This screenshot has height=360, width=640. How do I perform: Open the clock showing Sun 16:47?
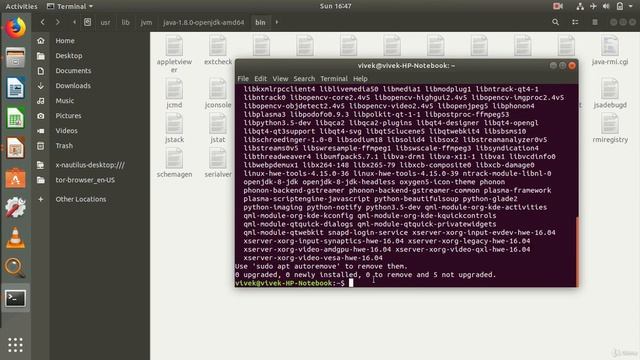coord(336,6)
